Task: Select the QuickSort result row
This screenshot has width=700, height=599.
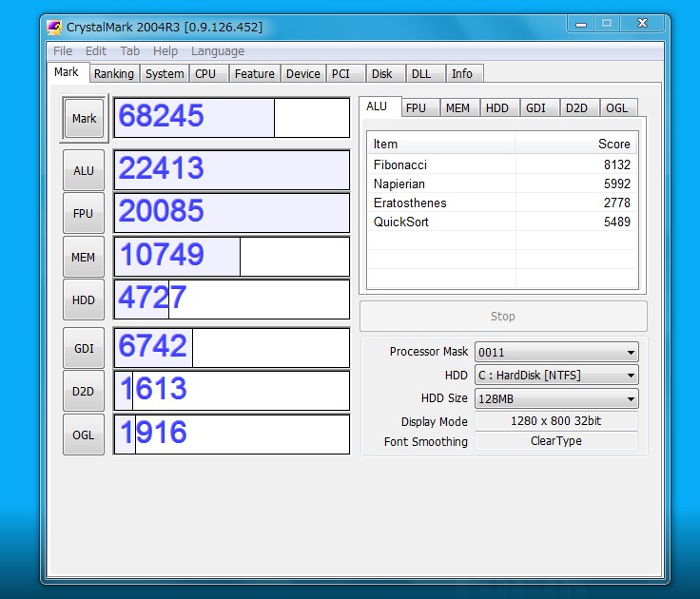Action: click(x=502, y=222)
